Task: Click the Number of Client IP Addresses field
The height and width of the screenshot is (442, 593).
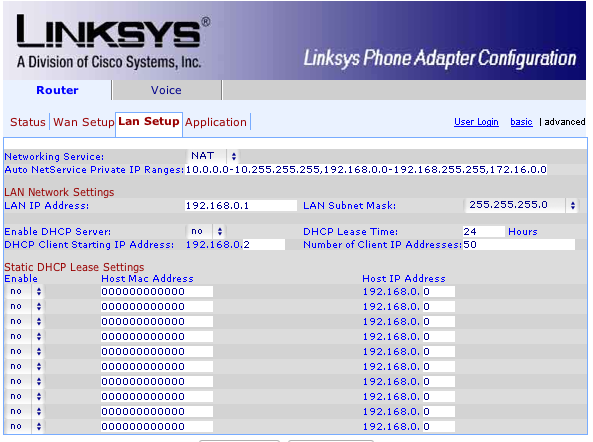Action: (519, 245)
